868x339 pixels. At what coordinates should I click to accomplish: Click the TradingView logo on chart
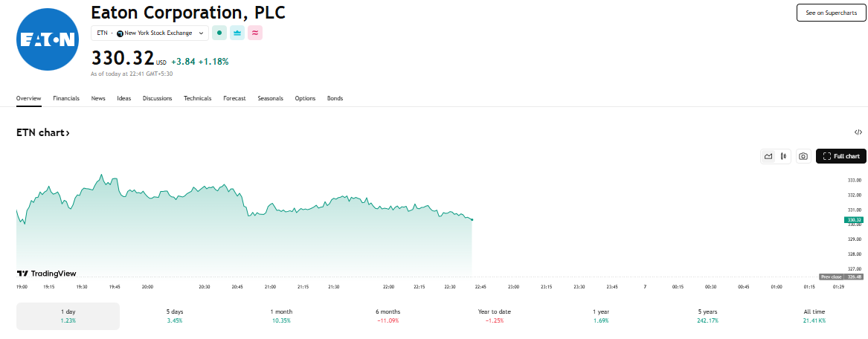47,274
